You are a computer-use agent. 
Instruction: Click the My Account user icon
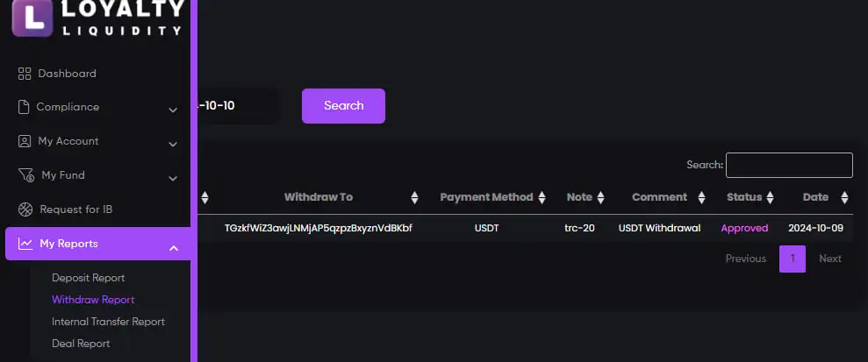point(25,141)
